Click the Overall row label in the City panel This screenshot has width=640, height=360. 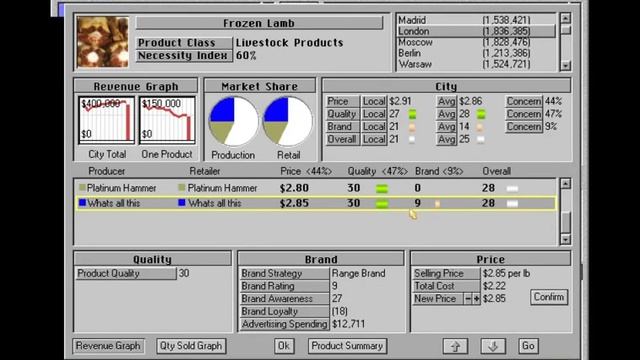pyautogui.click(x=342, y=139)
